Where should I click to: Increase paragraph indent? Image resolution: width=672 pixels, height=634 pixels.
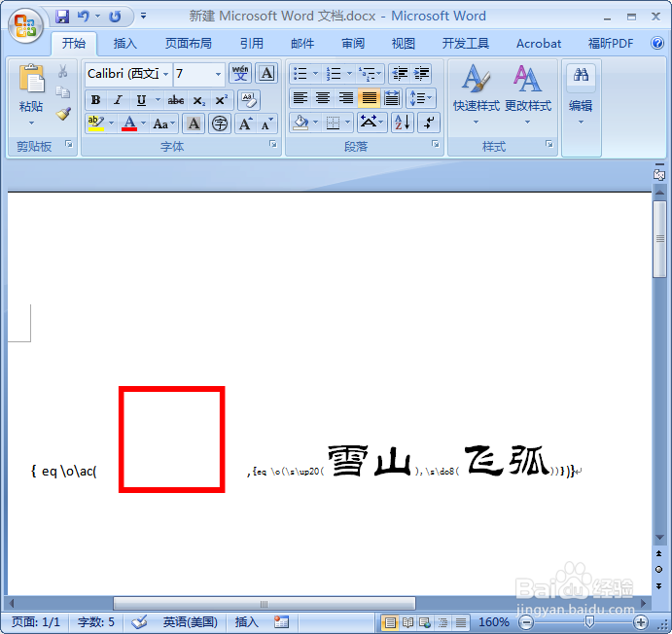pyautogui.click(x=422, y=74)
